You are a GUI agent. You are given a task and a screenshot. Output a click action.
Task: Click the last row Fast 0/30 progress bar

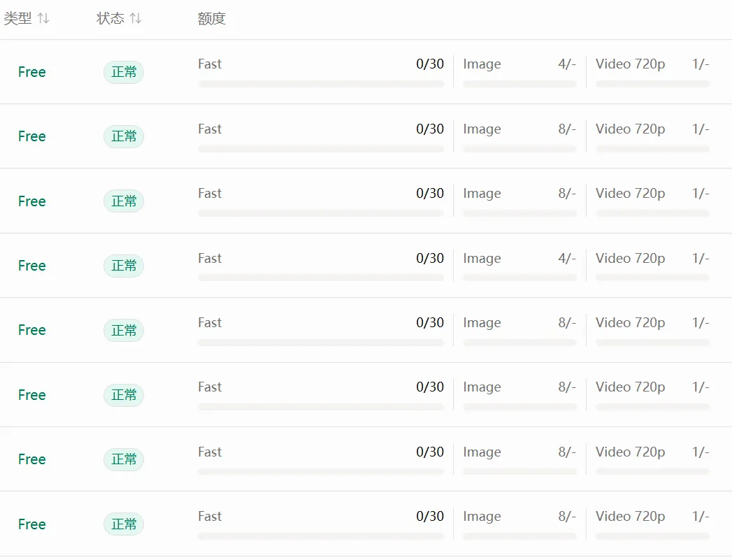321,536
